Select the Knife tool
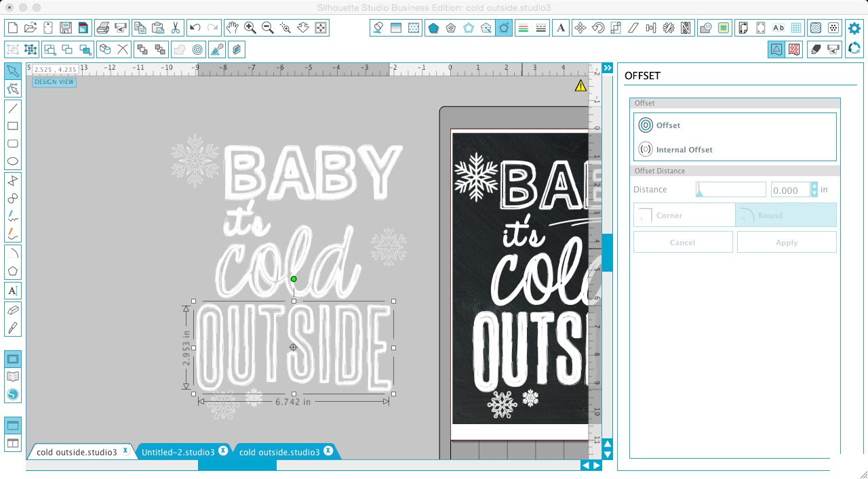 (13, 328)
